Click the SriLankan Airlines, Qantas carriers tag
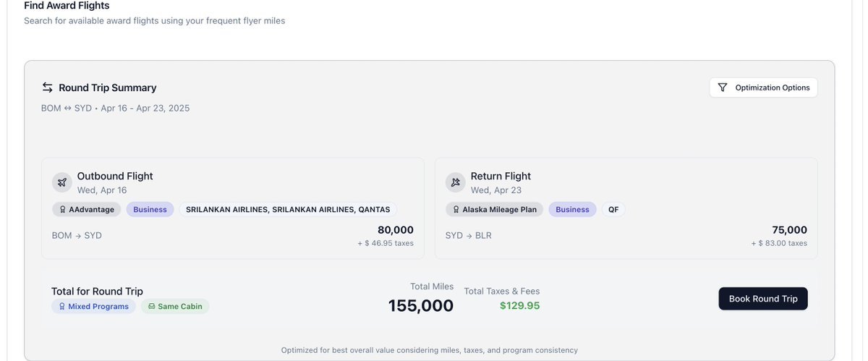This screenshot has width=868, height=361. tap(288, 210)
